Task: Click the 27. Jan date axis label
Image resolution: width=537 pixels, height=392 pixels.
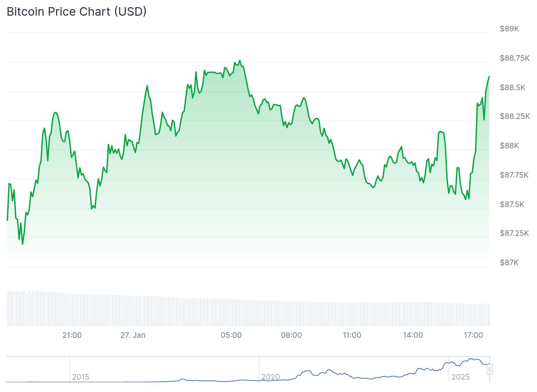Action: click(x=133, y=335)
